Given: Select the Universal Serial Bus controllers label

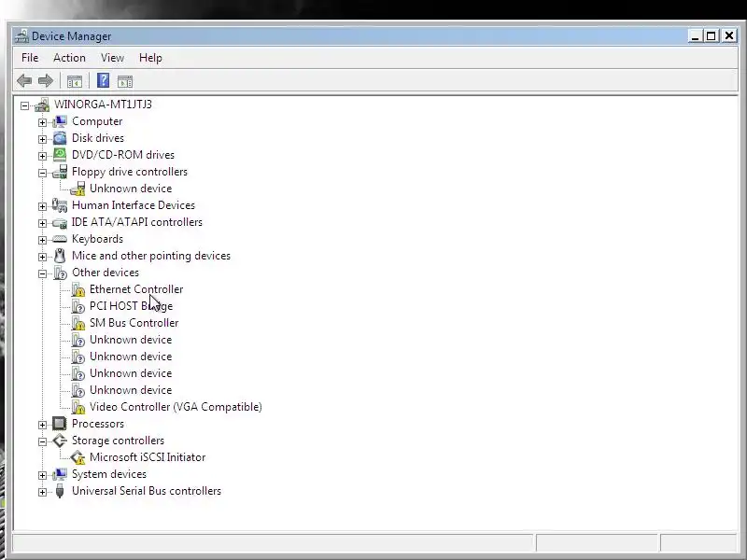Looking at the screenshot, I should pyautogui.click(x=147, y=491).
